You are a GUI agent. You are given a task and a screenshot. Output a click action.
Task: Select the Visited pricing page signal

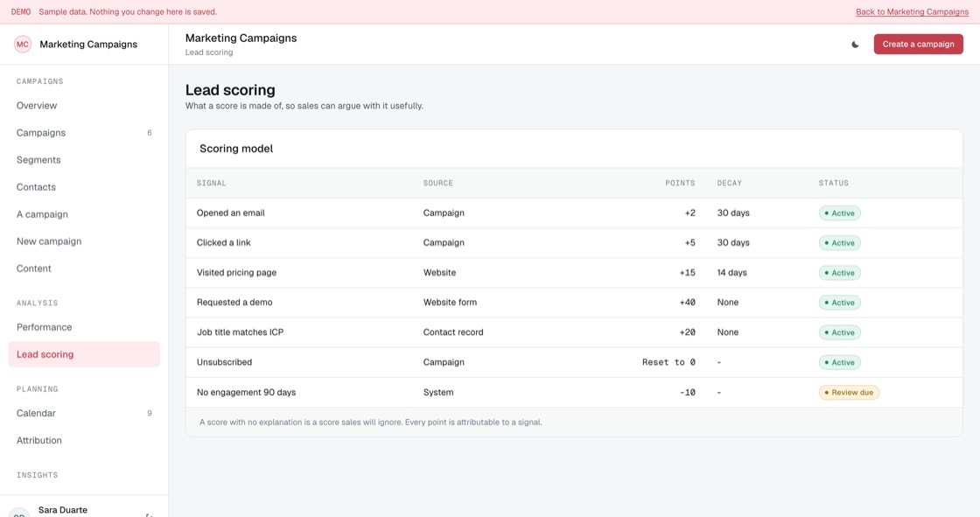tap(236, 273)
